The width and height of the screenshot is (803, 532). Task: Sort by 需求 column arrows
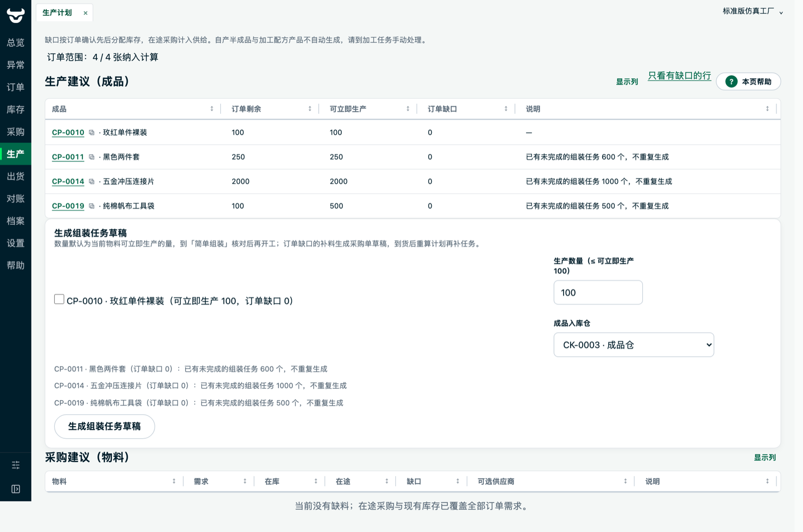(x=244, y=481)
